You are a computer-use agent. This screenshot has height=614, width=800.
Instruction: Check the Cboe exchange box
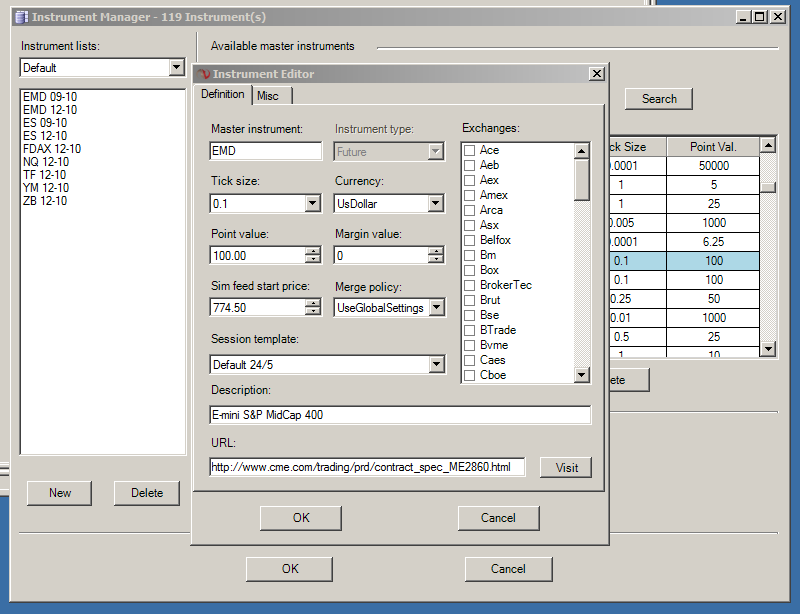pyautogui.click(x=469, y=375)
